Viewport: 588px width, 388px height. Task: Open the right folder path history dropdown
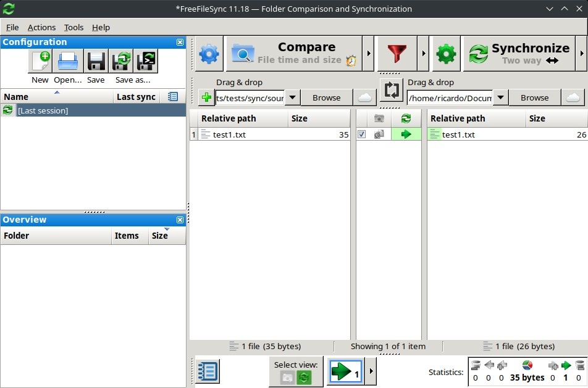click(x=500, y=97)
